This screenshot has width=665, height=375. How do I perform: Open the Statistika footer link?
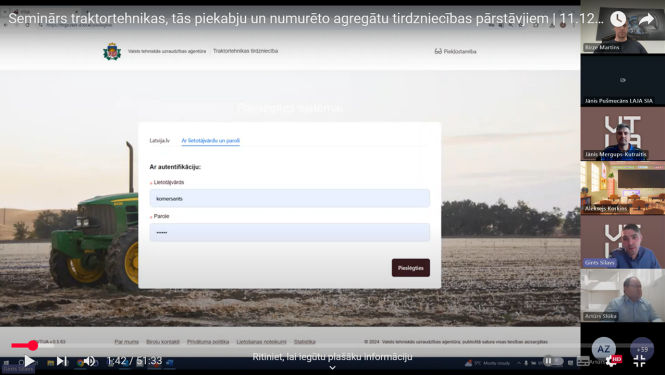(305, 341)
